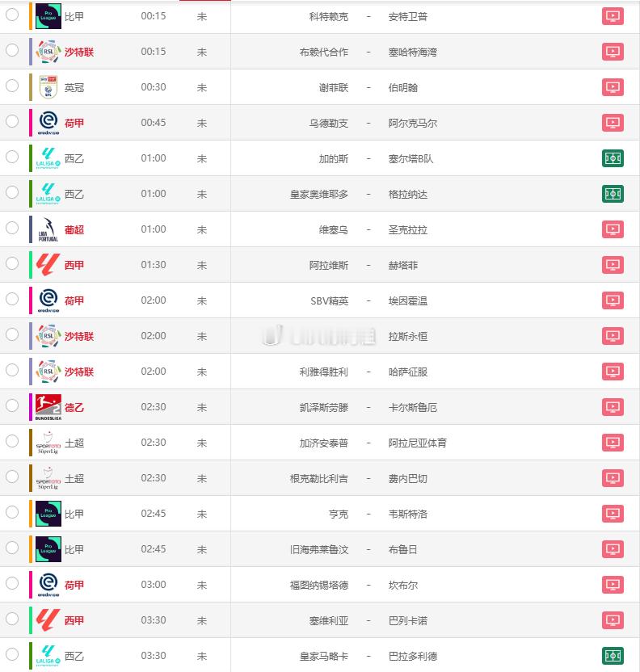Tick the checkbox for 凯泽斯劳滕 vs 卡尔斯鲁厄
This screenshot has height=672, width=640.
[12, 405]
